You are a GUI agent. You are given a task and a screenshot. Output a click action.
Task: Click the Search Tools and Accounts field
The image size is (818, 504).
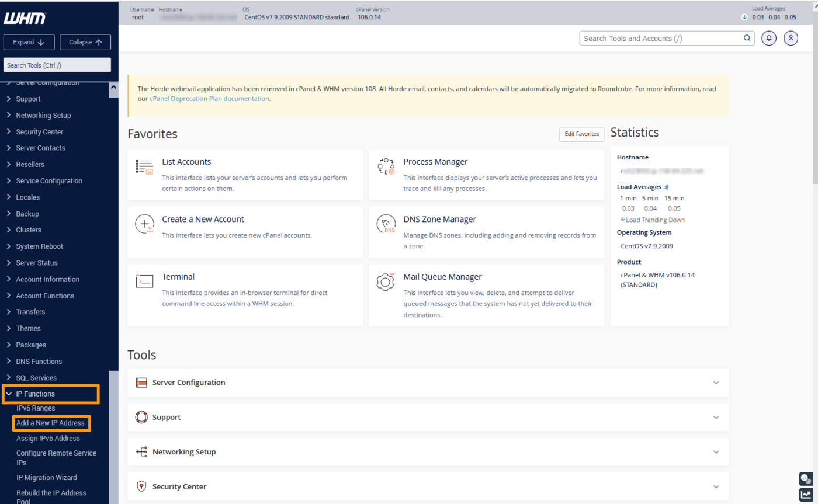pyautogui.click(x=660, y=39)
